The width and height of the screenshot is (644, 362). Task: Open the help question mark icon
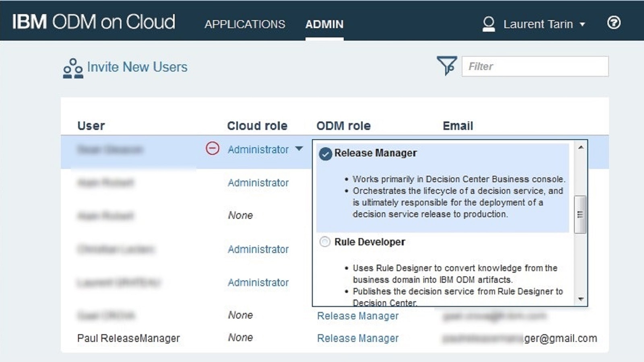[613, 23]
